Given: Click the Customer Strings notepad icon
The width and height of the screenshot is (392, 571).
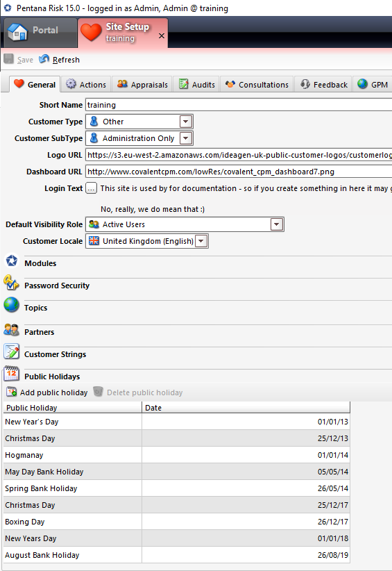Looking at the screenshot, I should (11, 351).
